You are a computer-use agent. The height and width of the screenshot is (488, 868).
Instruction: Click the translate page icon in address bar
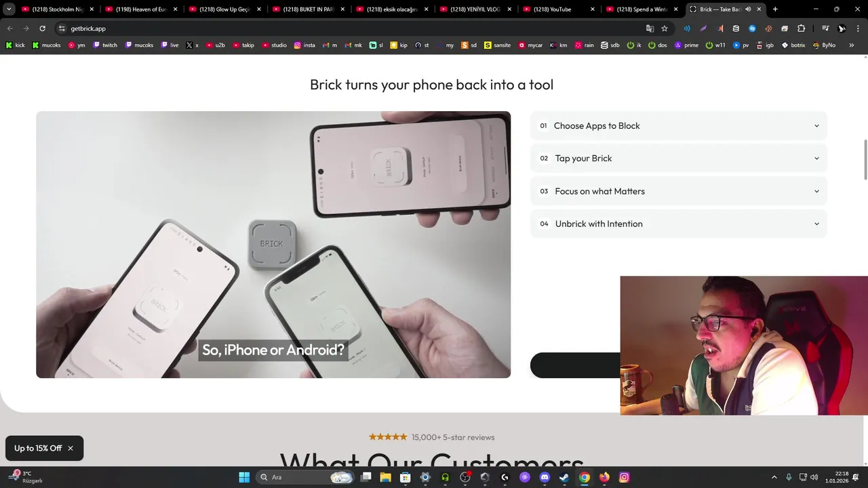650,28
